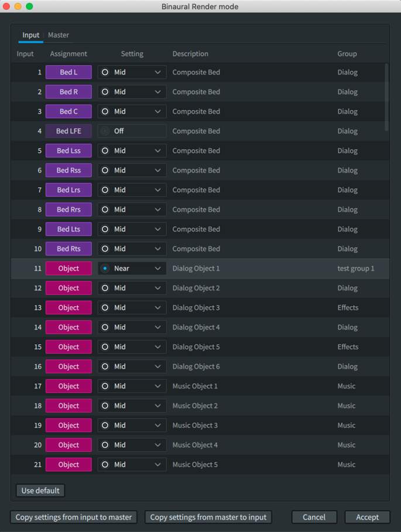Click the mode circle for Dialog Object 3

tap(105, 308)
